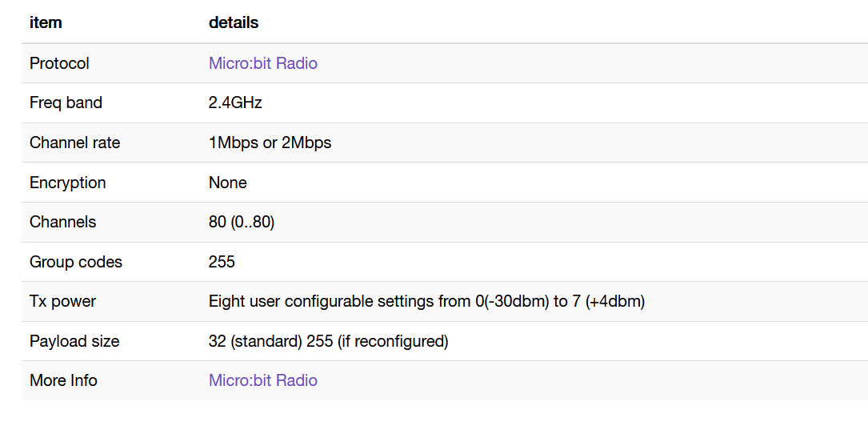Image resolution: width=868 pixels, height=426 pixels.
Task: Open Micro:bit Radio link in Protocol row
Action: pos(262,63)
